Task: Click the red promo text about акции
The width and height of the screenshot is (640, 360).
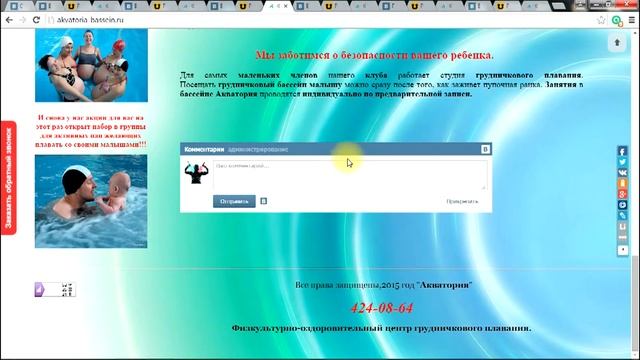Action: tap(91, 131)
